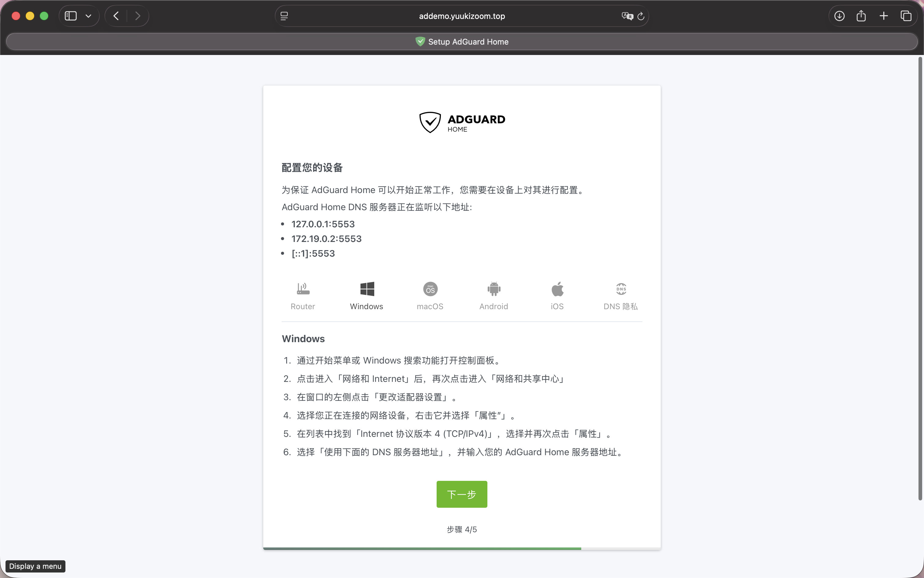The height and width of the screenshot is (578, 924).
Task: Reload the page with refresh icon
Action: pos(641,16)
